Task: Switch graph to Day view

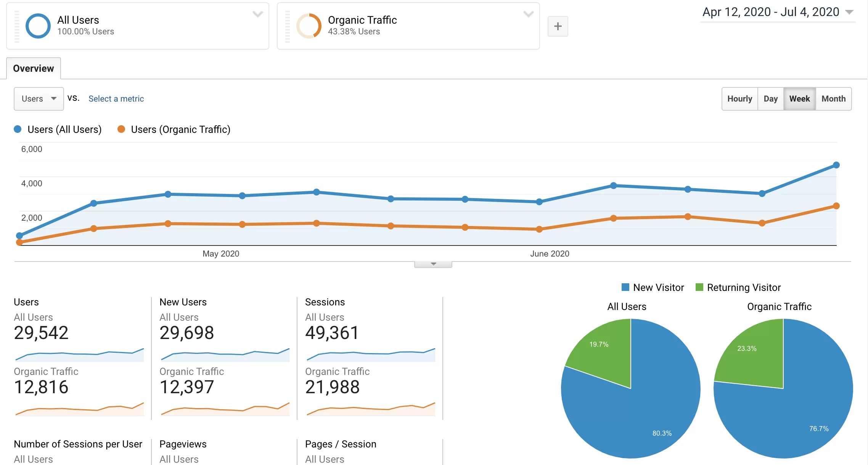Action: click(770, 99)
